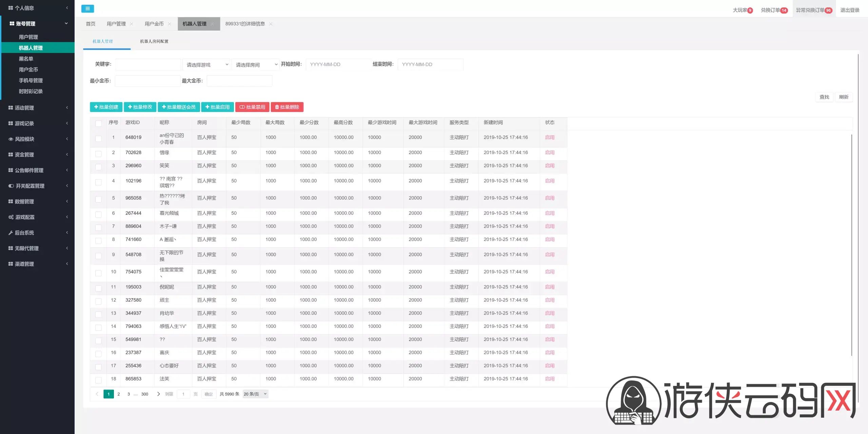
Task: Focus the 结束时间 date input
Action: point(430,64)
